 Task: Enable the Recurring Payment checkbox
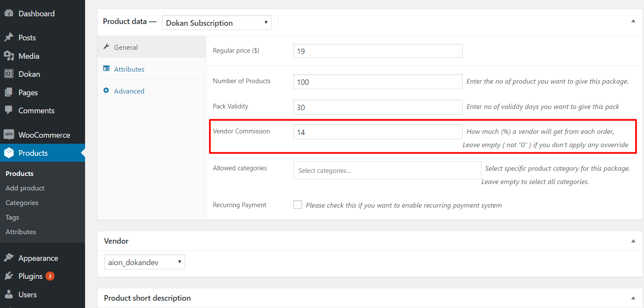pos(298,205)
